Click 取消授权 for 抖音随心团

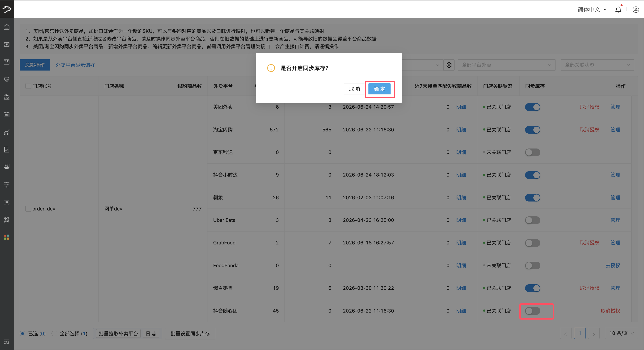click(x=610, y=311)
